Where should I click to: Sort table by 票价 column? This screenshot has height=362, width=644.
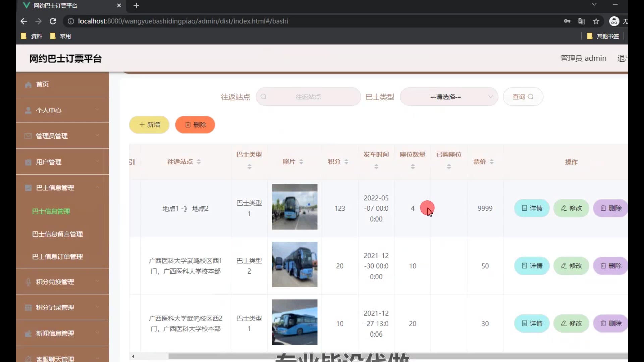pos(491,162)
